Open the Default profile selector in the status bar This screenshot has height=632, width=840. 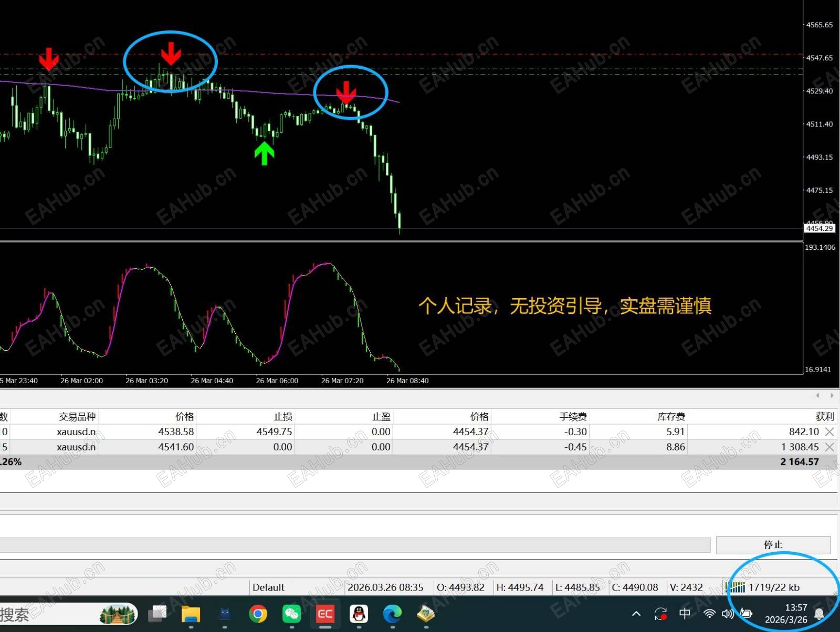[269, 587]
